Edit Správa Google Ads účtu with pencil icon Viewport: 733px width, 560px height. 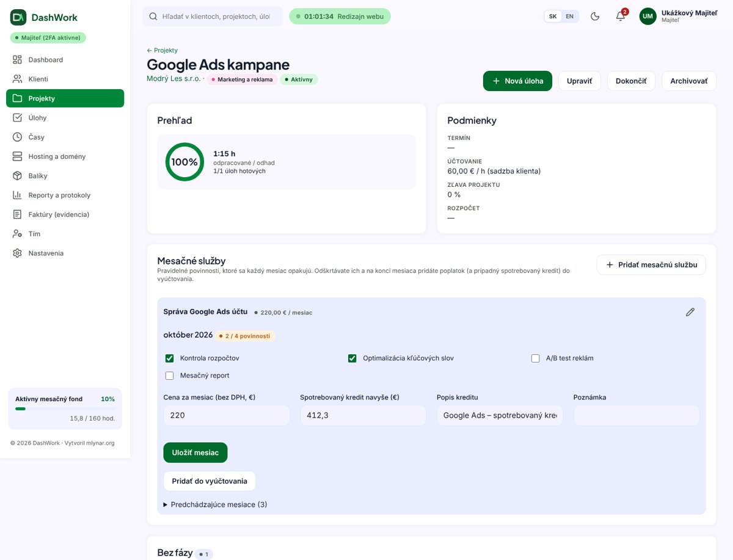690,312
